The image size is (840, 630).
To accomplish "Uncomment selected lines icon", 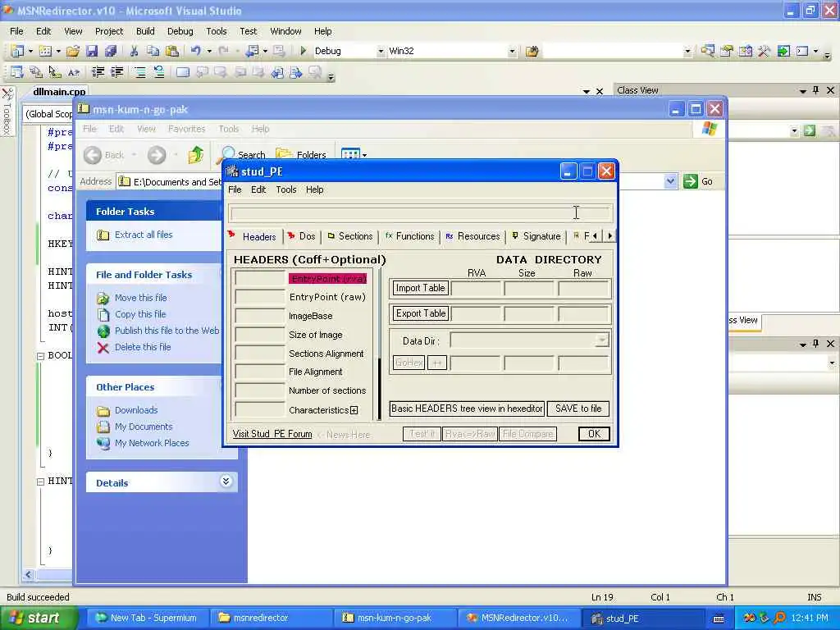I will (159, 72).
